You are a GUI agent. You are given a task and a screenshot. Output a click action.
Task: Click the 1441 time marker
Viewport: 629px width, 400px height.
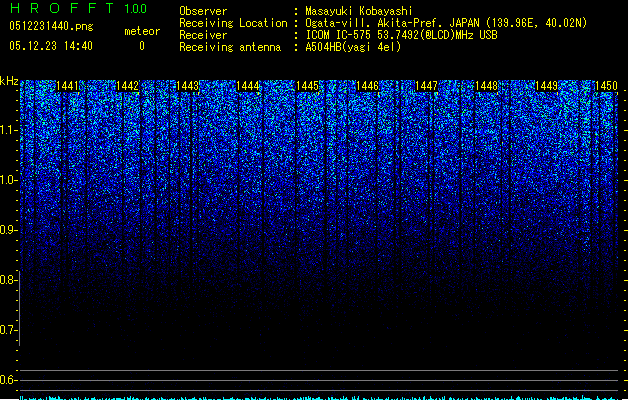pyautogui.click(x=67, y=86)
